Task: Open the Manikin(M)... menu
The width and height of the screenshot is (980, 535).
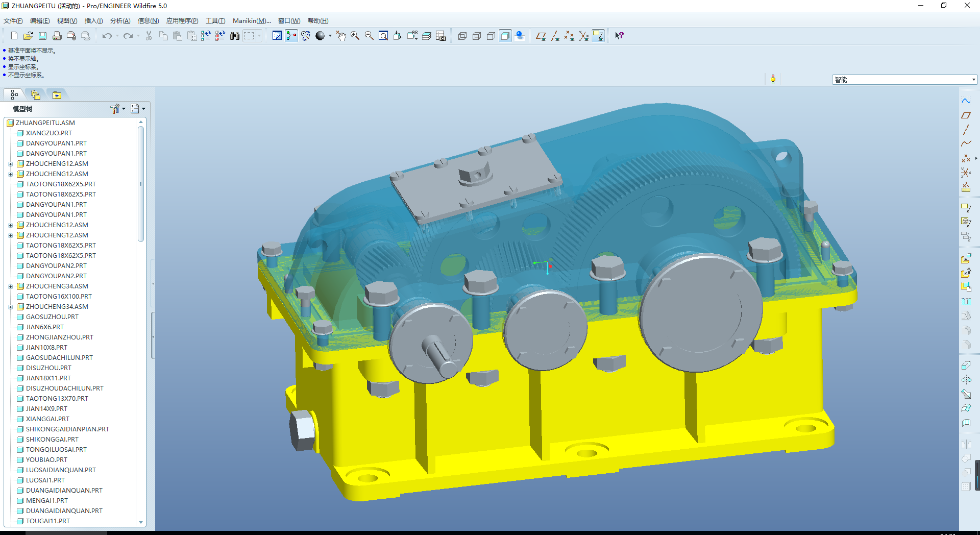Action: (252, 21)
